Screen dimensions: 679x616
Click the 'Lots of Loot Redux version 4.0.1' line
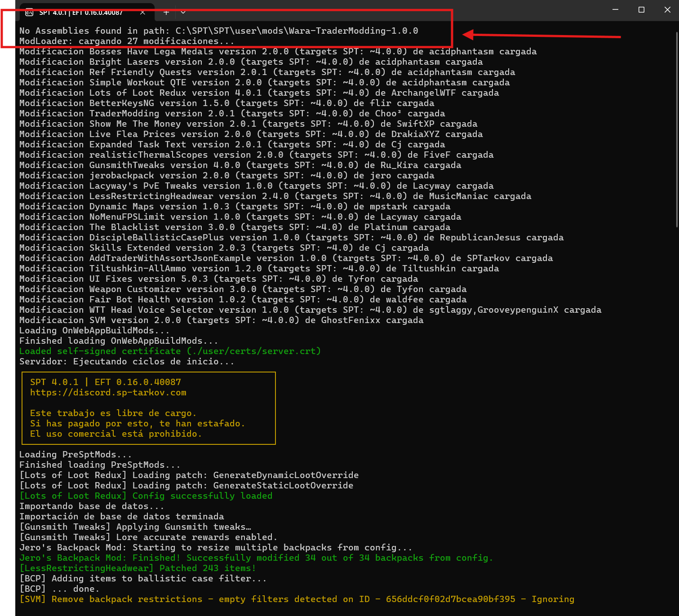259,93
